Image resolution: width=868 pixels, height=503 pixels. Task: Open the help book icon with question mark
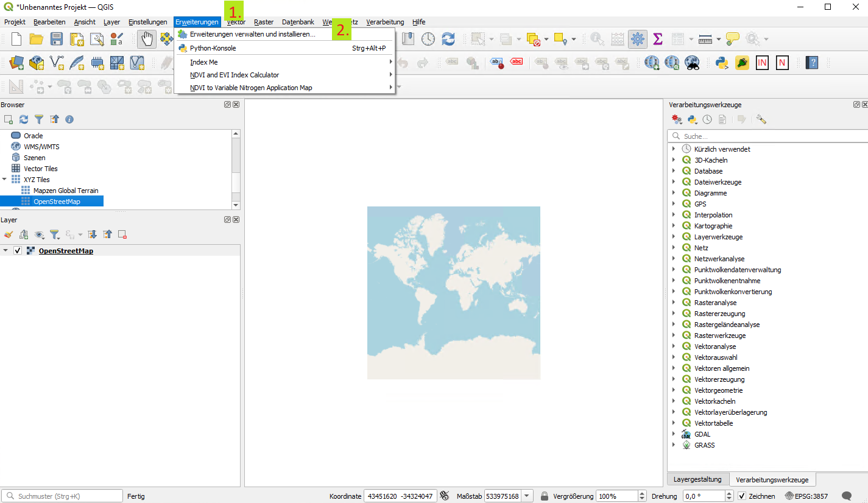811,62
